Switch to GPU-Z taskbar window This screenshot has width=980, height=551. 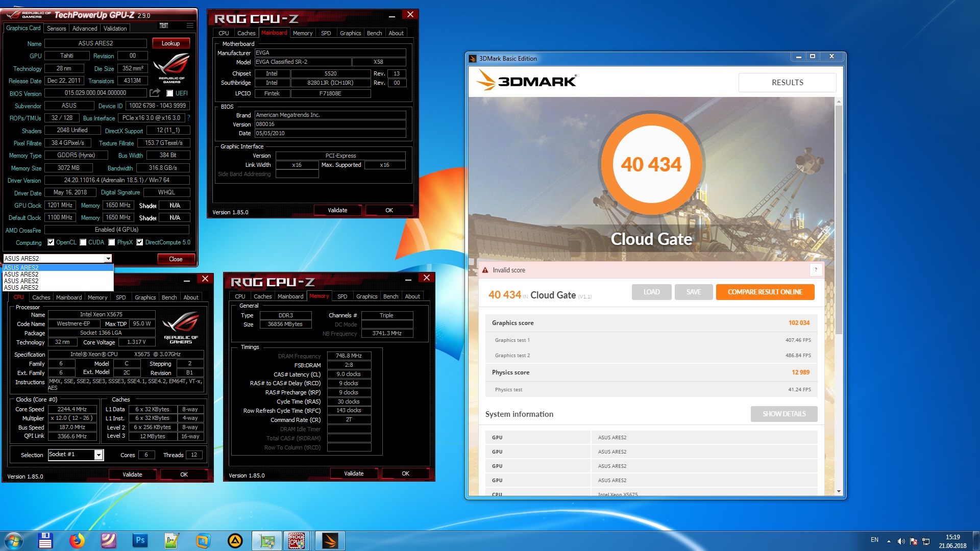pyautogui.click(x=266, y=541)
